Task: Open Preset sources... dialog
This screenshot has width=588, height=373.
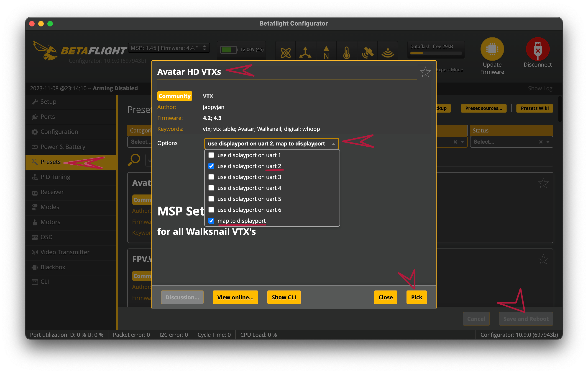Action: (x=483, y=108)
